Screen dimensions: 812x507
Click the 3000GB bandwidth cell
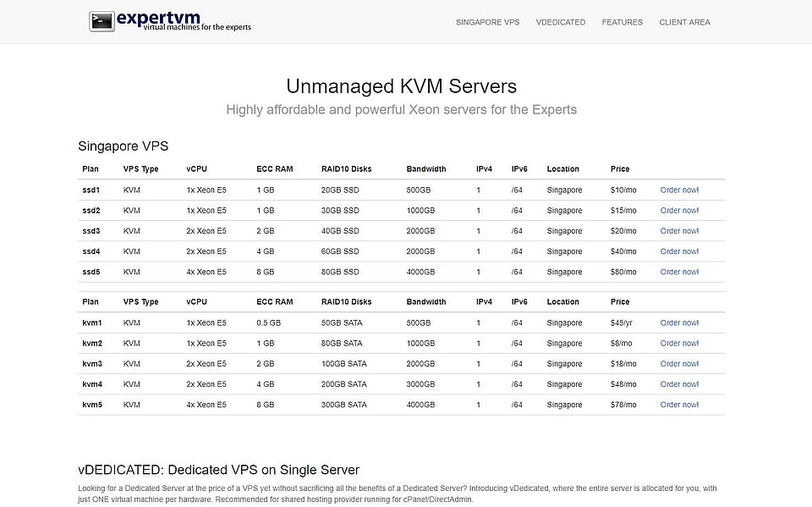click(x=420, y=384)
